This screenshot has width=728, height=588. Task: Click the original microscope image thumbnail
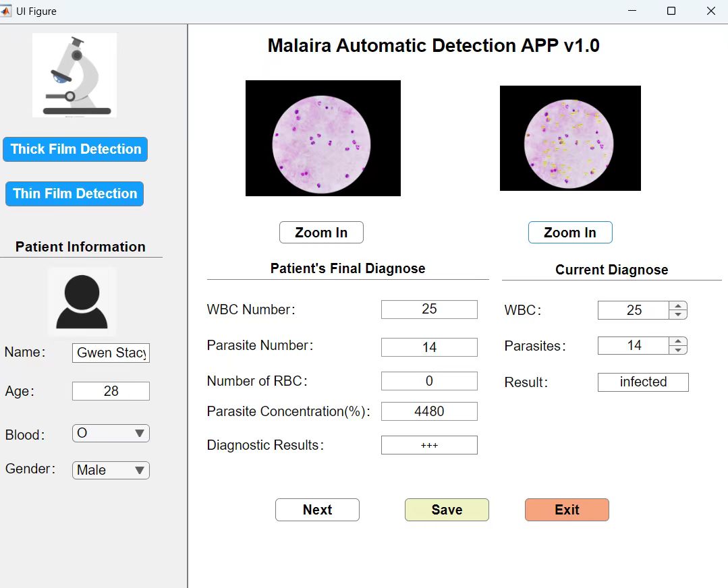pos(323,138)
